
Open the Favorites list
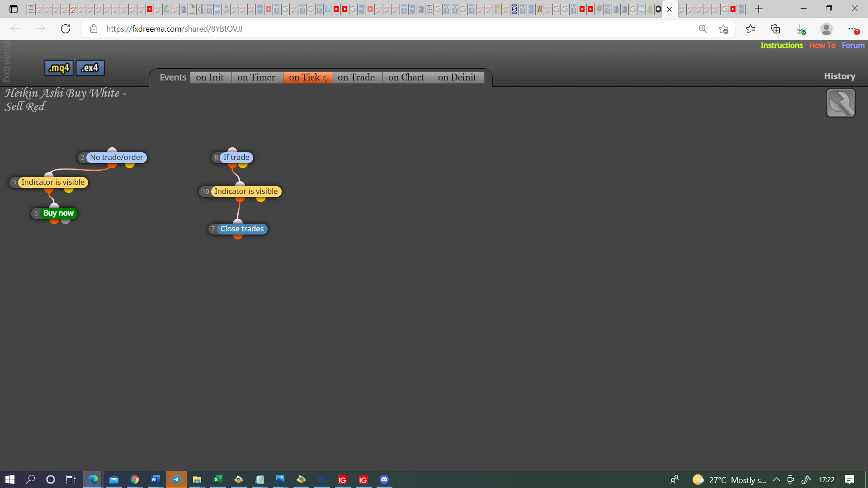750,29
